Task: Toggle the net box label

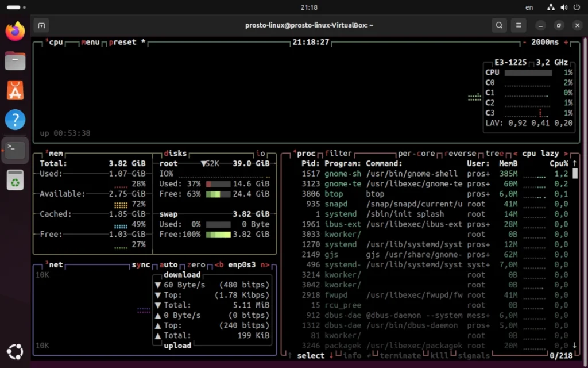Action: tap(56, 264)
